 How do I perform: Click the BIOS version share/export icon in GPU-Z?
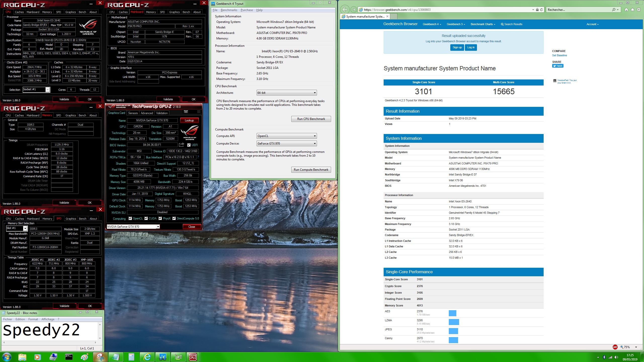click(x=181, y=145)
